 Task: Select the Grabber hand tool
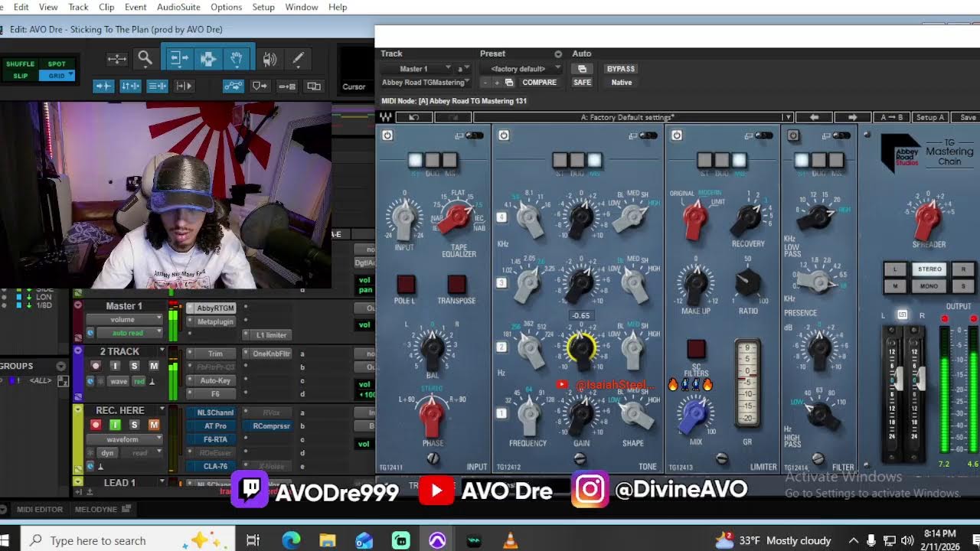[237, 58]
